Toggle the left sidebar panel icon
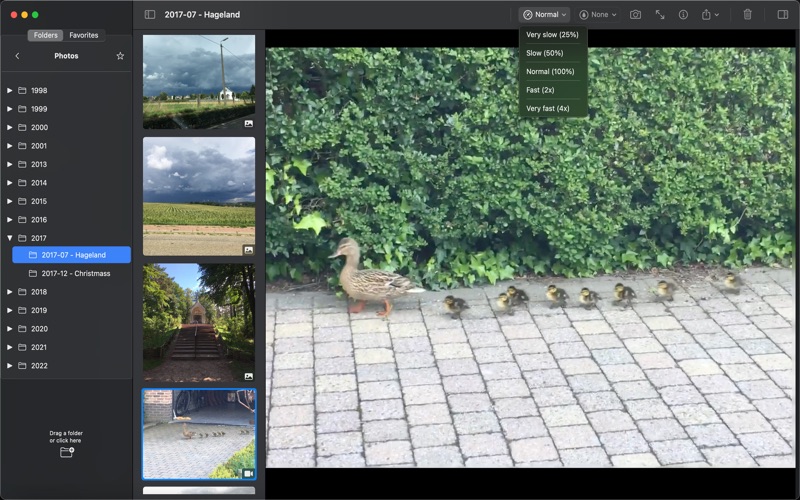The image size is (800, 500). (149, 15)
